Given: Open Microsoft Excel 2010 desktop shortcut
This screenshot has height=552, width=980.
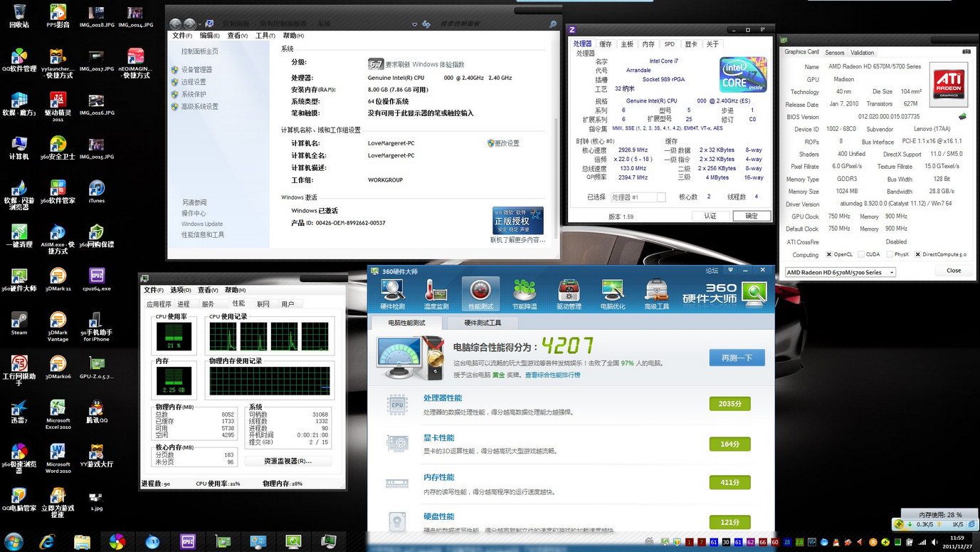Looking at the screenshot, I should click(58, 415).
